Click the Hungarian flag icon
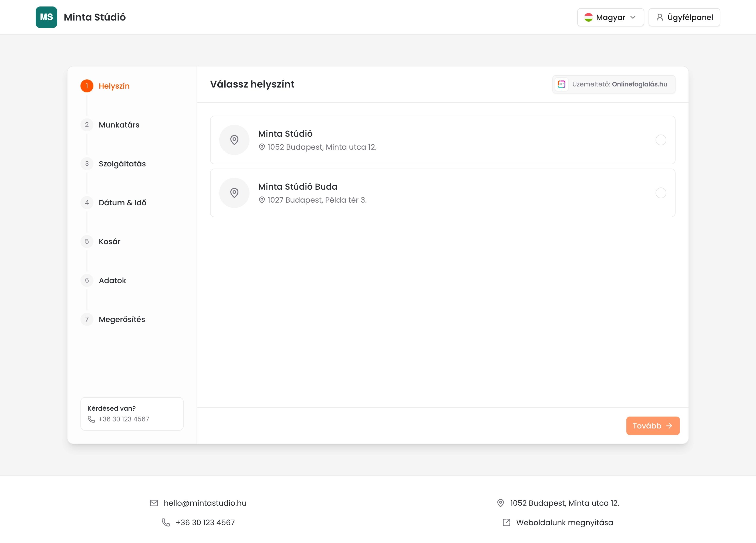The image size is (756, 543). 588,17
